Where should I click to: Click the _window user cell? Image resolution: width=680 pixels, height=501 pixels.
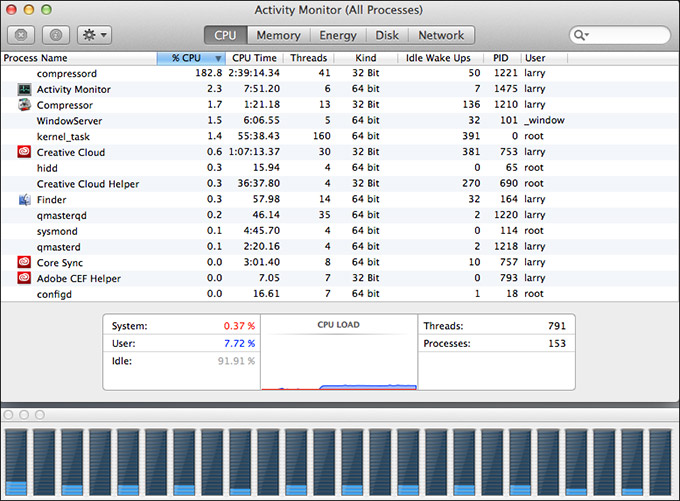pos(544,120)
